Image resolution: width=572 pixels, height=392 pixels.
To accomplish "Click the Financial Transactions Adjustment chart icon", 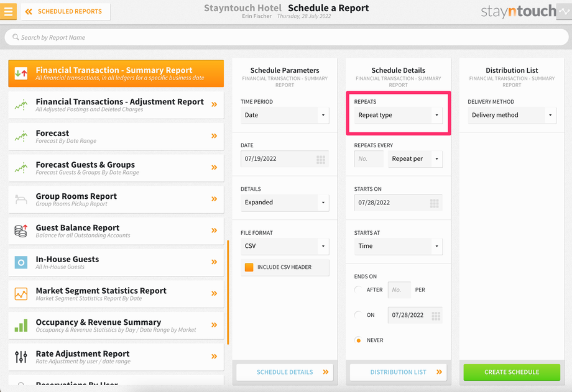I will coord(21,105).
